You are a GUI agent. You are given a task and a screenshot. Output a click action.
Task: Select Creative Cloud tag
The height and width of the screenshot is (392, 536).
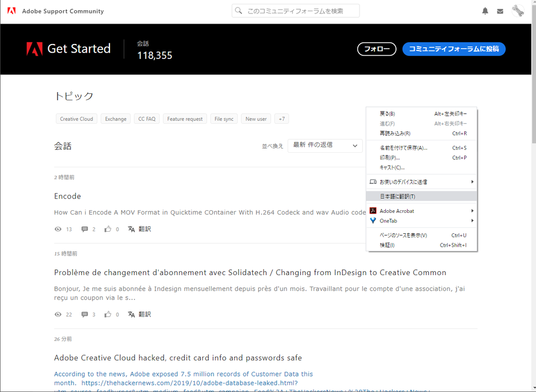point(77,119)
